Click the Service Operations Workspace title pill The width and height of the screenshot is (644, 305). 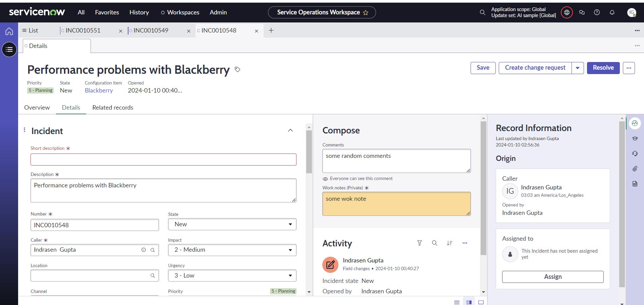click(x=322, y=12)
